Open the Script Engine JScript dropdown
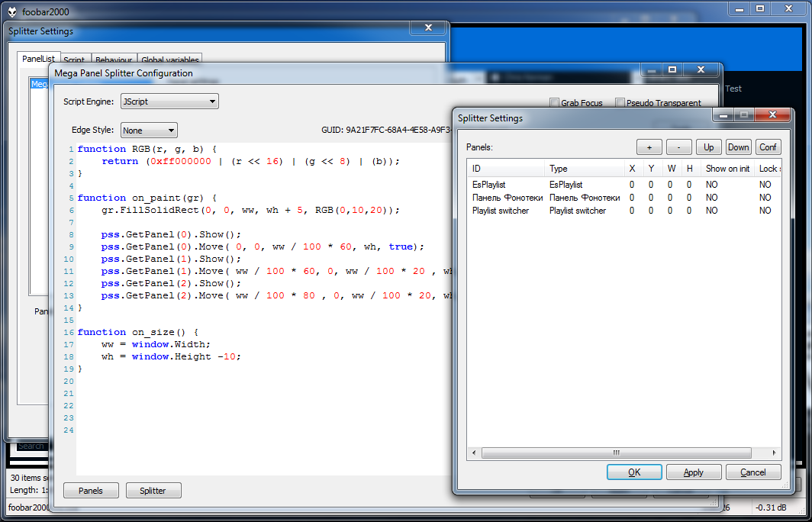This screenshot has height=522, width=812. [169, 101]
